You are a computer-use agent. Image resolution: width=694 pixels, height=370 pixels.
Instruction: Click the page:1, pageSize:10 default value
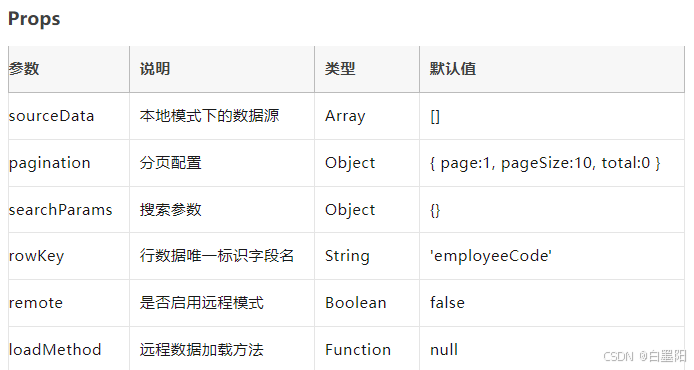[x=545, y=163]
